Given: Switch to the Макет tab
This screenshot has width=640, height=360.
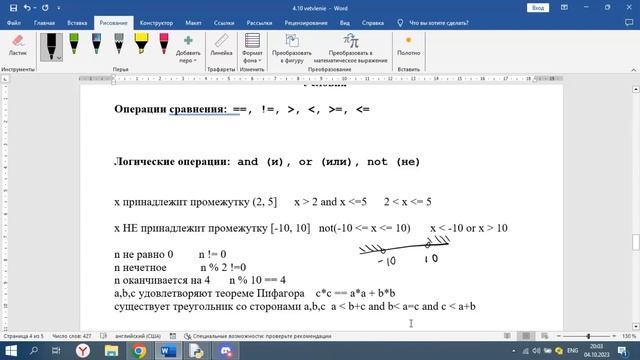Looking at the screenshot, I should [x=193, y=23].
